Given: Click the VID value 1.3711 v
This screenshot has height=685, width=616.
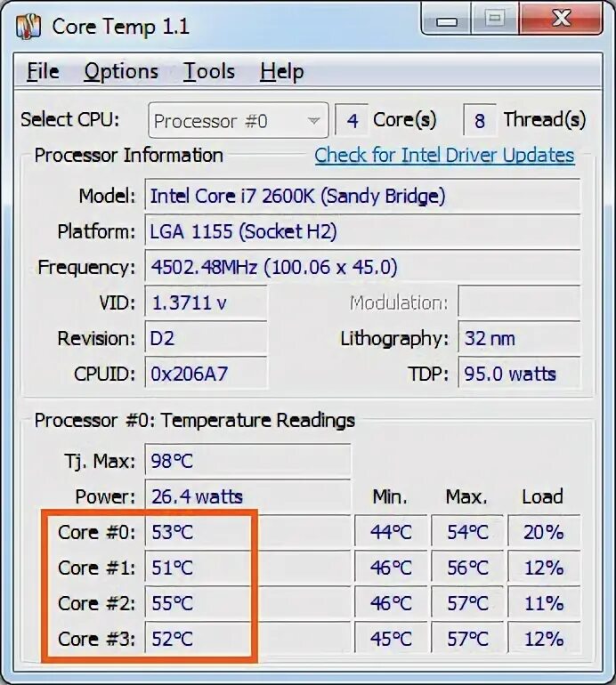Looking at the screenshot, I should pyautogui.click(x=206, y=302).
